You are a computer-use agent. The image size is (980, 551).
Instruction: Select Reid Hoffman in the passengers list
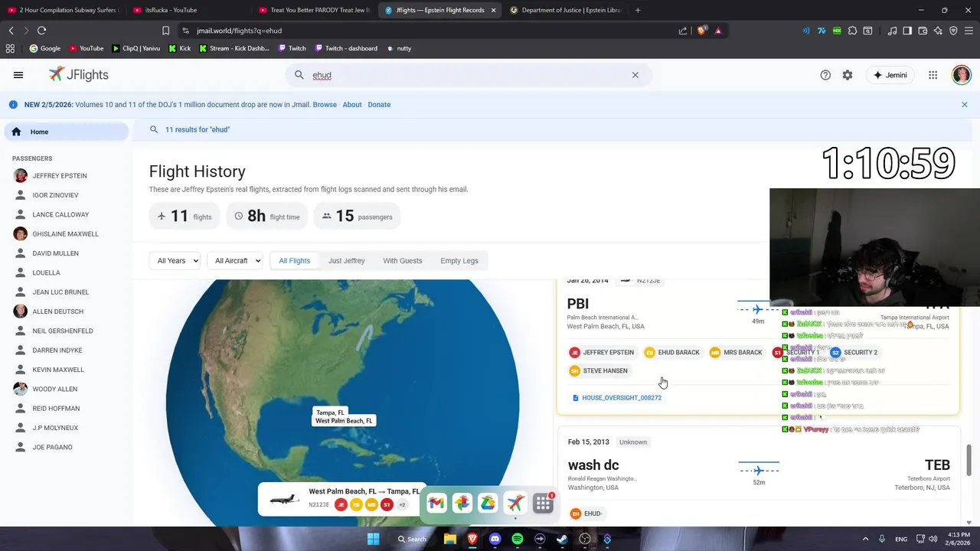pos(56,409)
